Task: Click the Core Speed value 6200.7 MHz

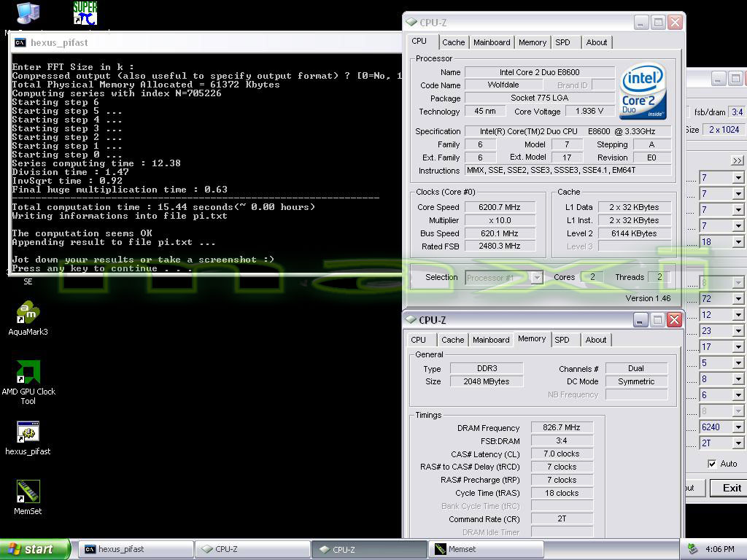Action: point(500,207)
